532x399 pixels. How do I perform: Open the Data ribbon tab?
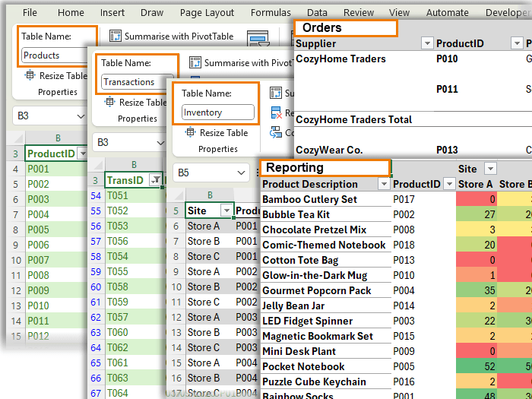[317, 13]
